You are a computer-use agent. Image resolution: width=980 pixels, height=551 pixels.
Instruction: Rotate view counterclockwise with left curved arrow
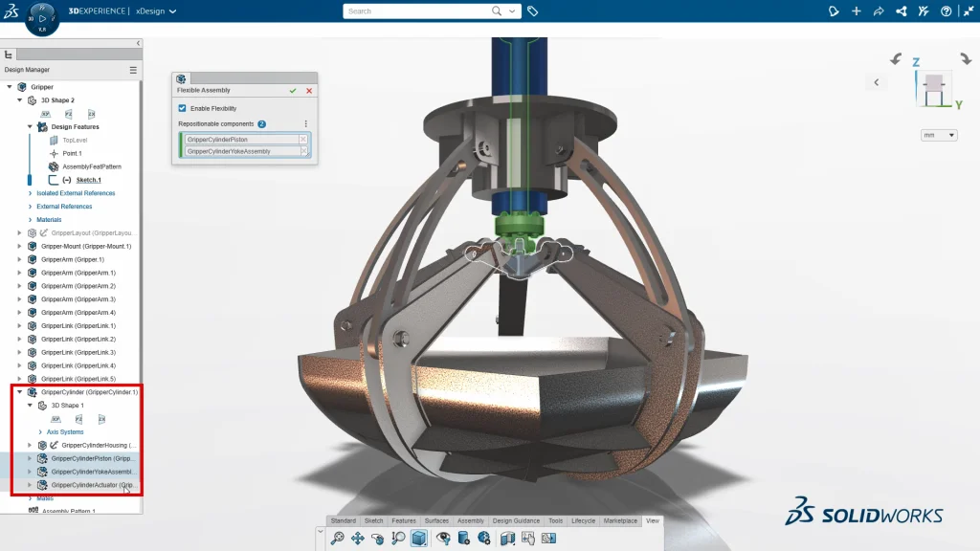[896, 59]
